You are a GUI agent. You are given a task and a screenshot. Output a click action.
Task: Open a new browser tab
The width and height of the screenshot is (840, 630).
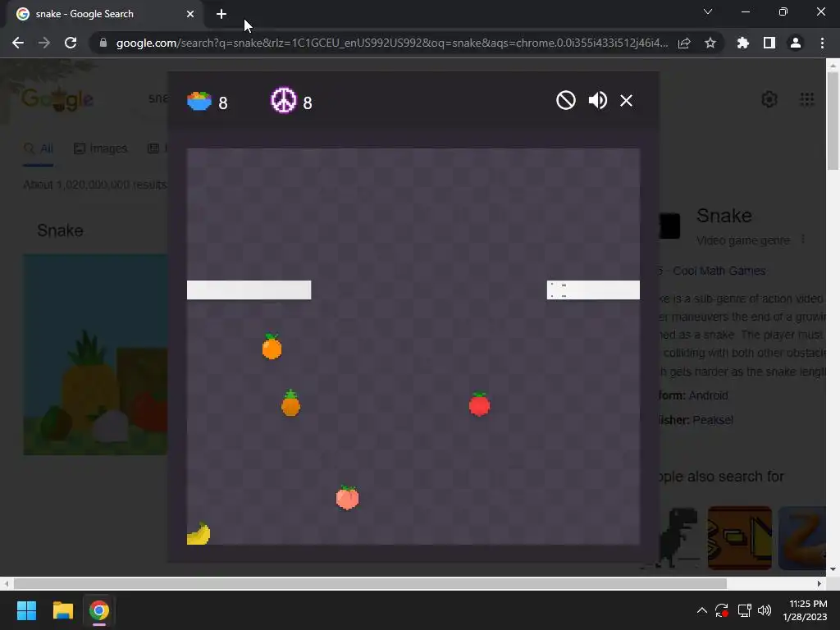point(221,14)
